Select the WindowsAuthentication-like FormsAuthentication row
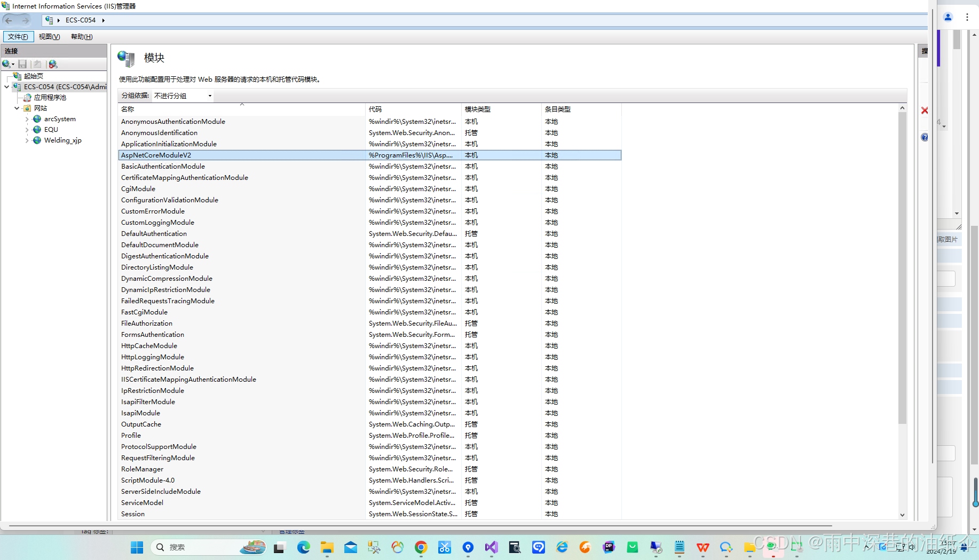Screen dimensions: 979x560 coord(369,335)
